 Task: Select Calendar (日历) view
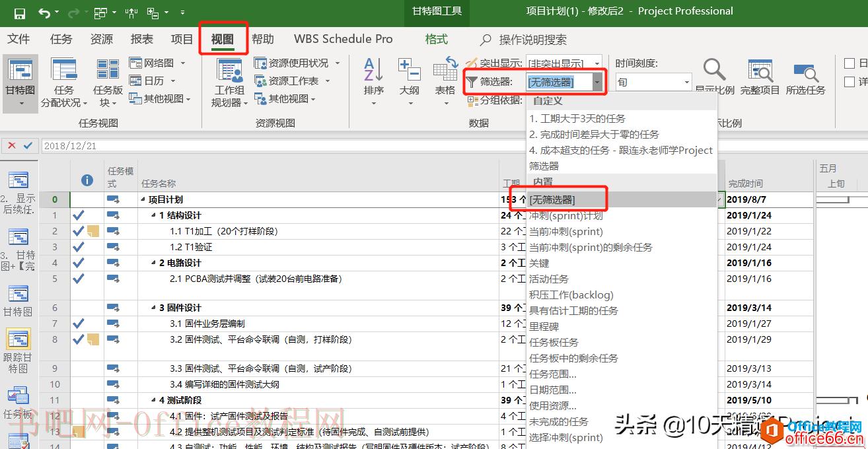tap(153, 81)
